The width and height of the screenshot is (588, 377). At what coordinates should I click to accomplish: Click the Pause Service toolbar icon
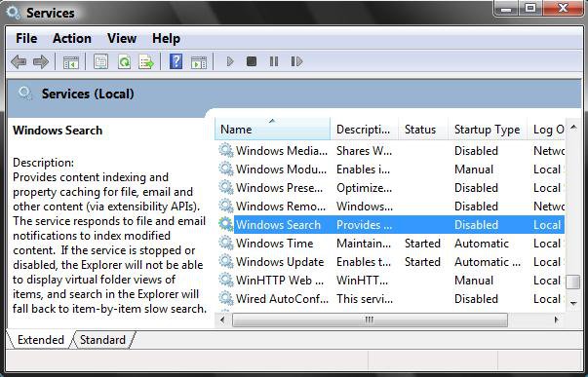274,61
